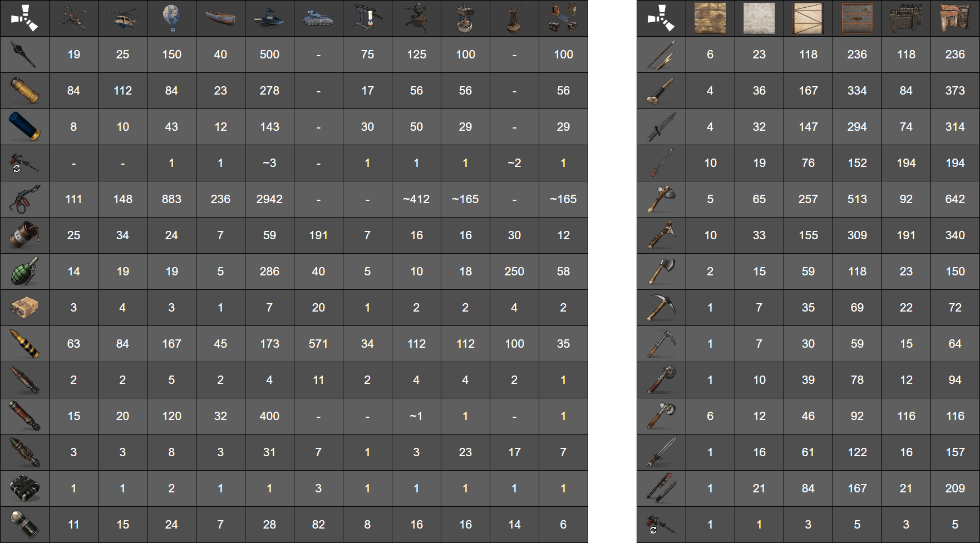
Task: Select the value 883
Action: point(171,199)
